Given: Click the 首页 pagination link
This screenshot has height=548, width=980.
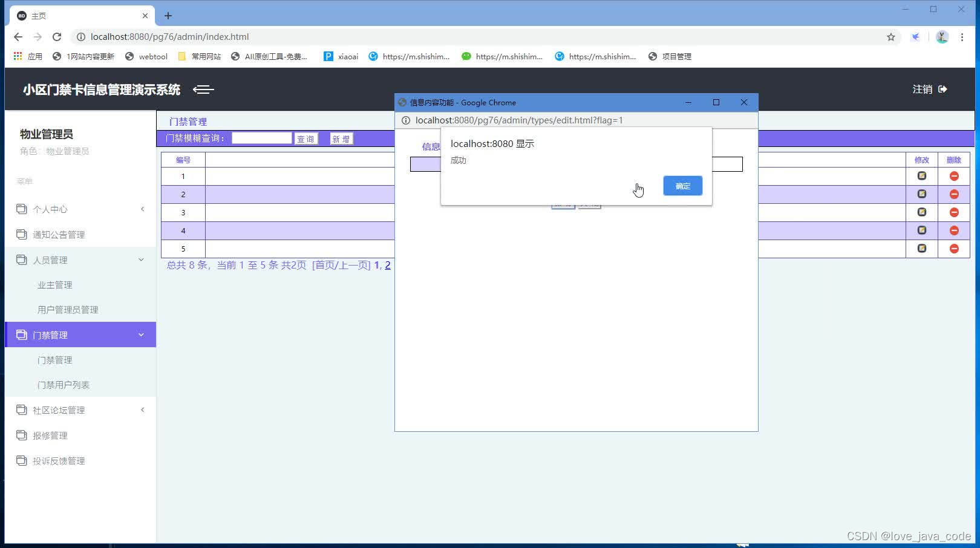Looking at the screenshot, I should (325, 265).
